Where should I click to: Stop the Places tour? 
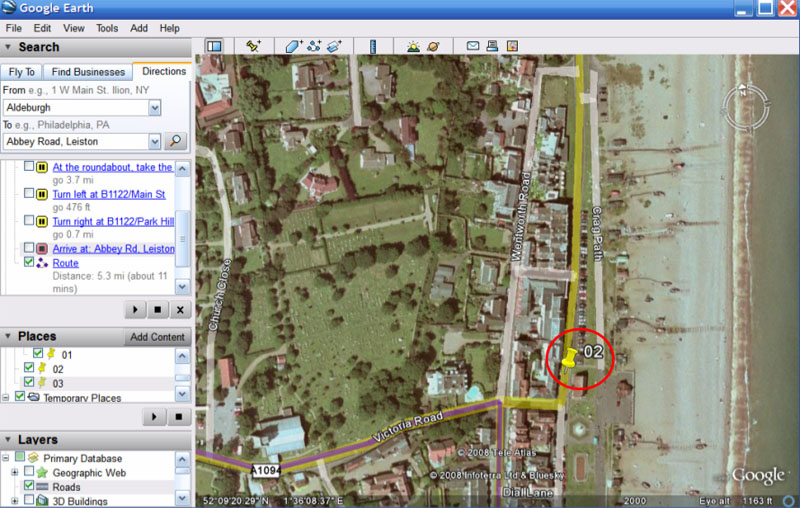pos(179,417)
